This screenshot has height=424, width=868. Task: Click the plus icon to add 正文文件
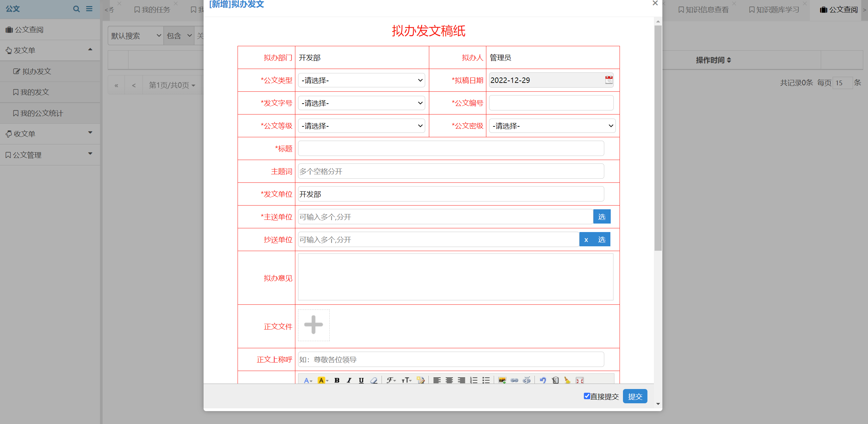pos(314,325)
